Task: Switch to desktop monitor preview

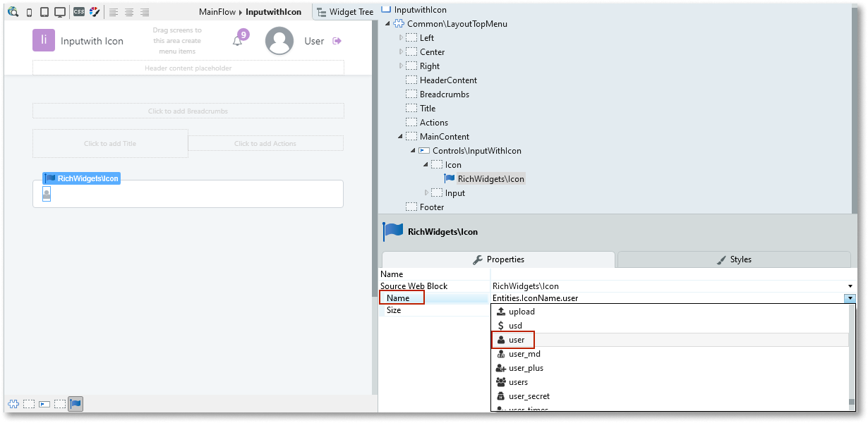Action: tap(60, 12)
